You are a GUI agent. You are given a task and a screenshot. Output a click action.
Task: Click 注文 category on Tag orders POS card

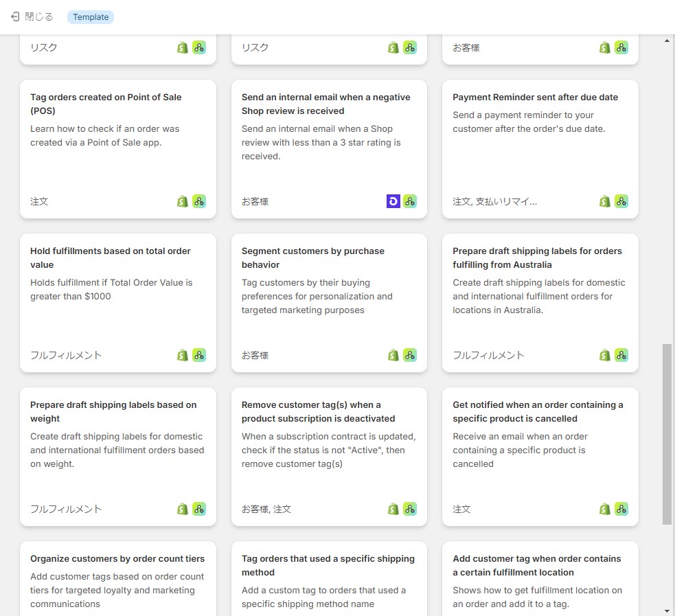[39, 201]
